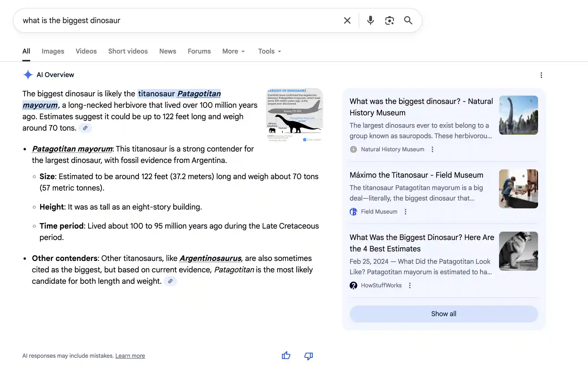
Task: Click the 'AI Overview' heading text
Action: [55, 75]
